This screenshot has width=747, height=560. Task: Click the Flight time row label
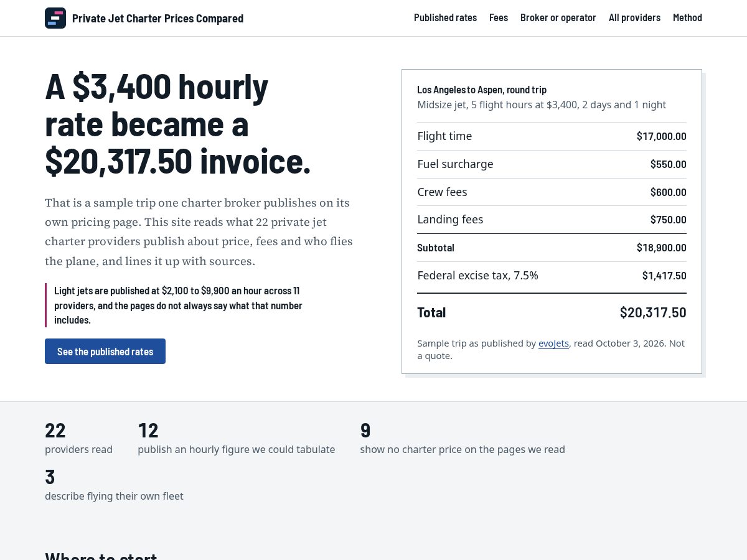[444, 136]
